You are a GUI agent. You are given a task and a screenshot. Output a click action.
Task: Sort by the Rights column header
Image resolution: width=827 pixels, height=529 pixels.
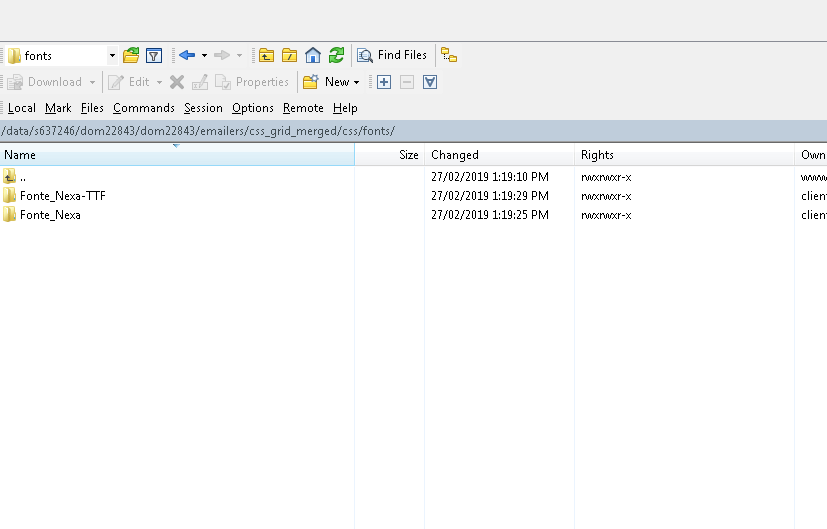coord(685,155)
